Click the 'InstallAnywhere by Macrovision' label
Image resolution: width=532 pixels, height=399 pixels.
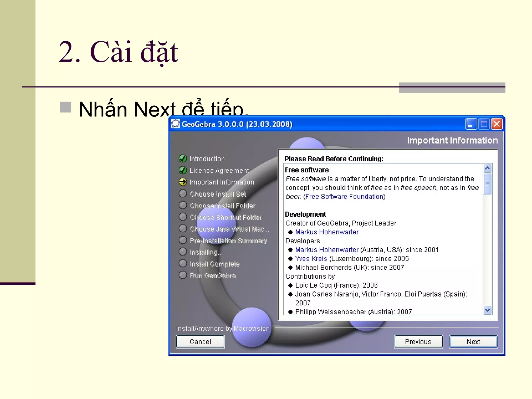click(223, 328)
